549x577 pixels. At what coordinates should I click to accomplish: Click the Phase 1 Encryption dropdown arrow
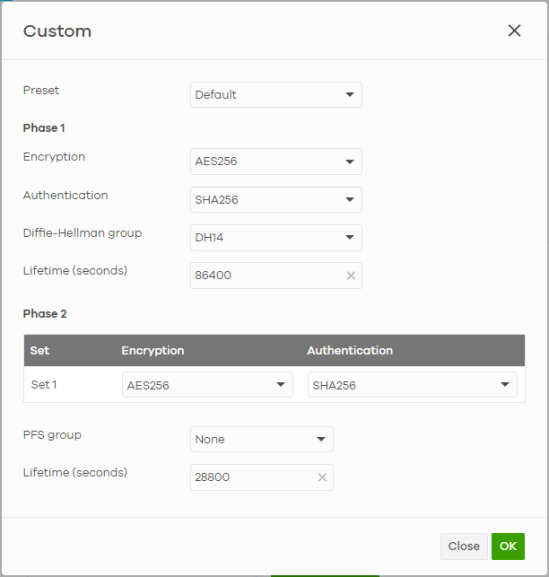click(350, 162)
